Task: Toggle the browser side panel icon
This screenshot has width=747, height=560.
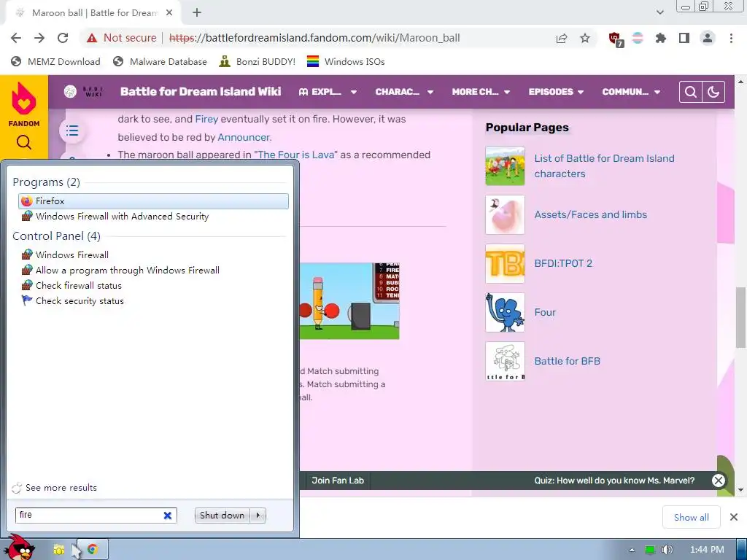Action: 684,38
